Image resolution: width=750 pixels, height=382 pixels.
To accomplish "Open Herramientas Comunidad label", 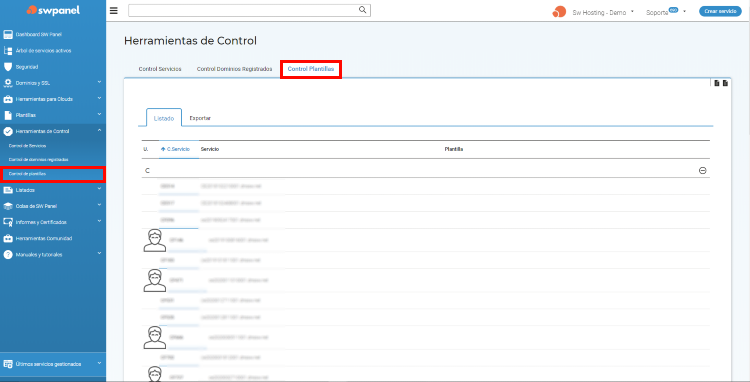I will (x=44, y=239).
